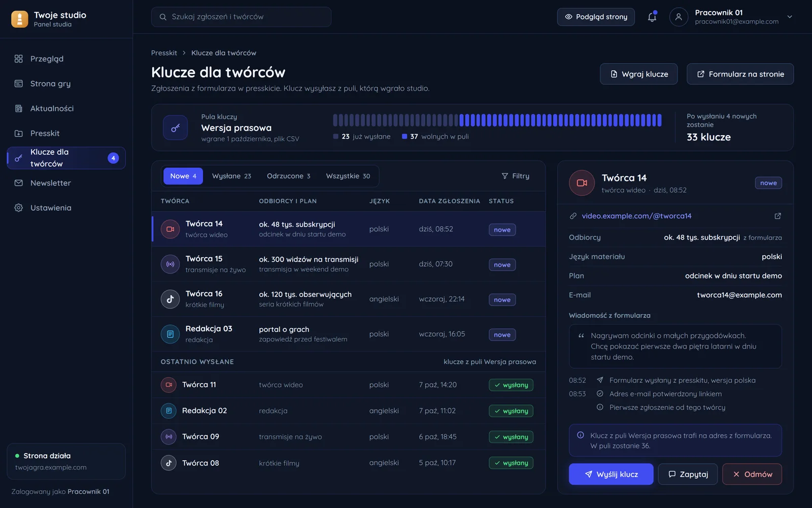812x508 pixels.
Task: Click the live stream avatar of Twórca 15
Action: click(x=170, y=264)
